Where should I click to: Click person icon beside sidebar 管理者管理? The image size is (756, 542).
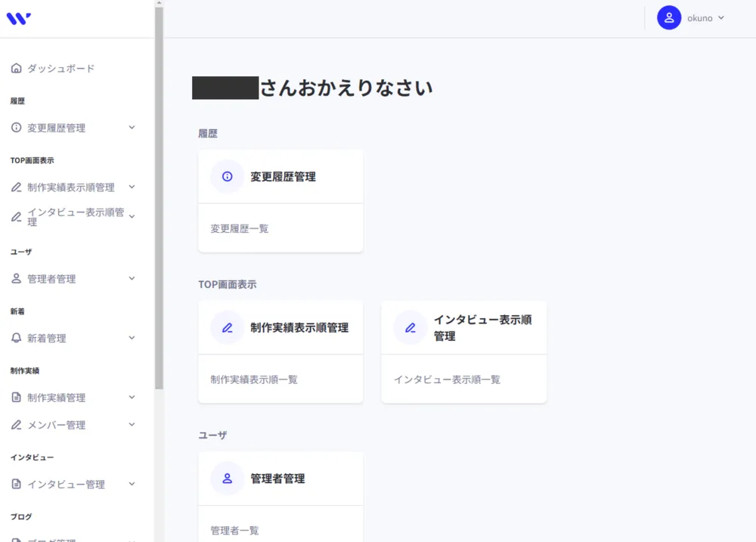coord(17,278)
